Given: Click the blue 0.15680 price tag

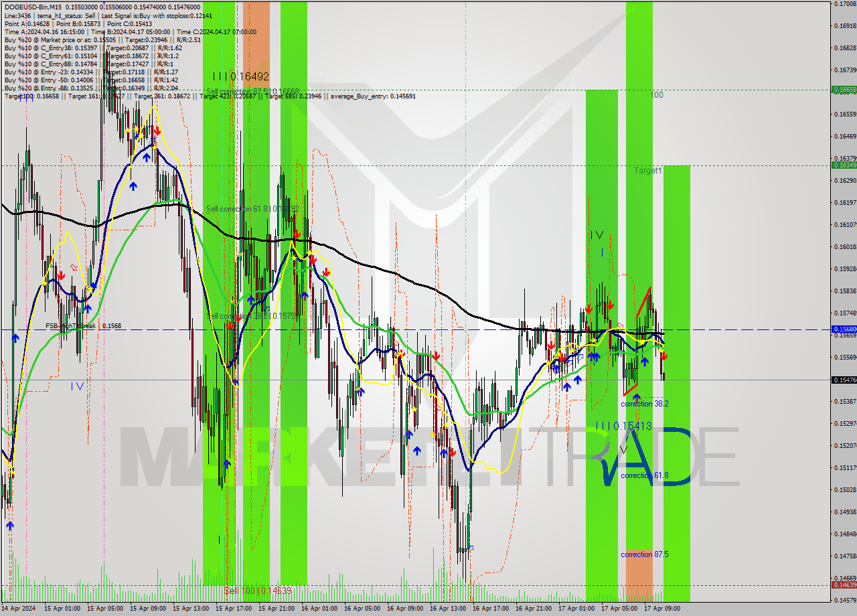Looking at the screenshot, I should click(844, 329).
